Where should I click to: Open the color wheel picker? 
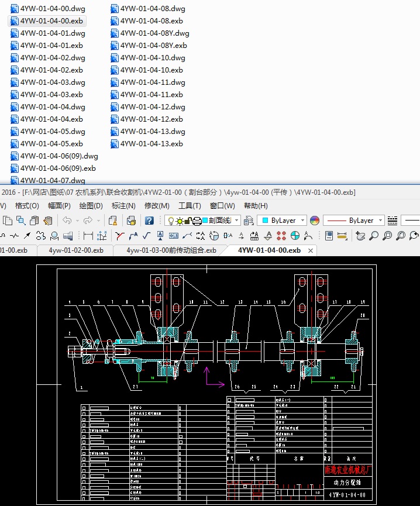pos(315,221)
